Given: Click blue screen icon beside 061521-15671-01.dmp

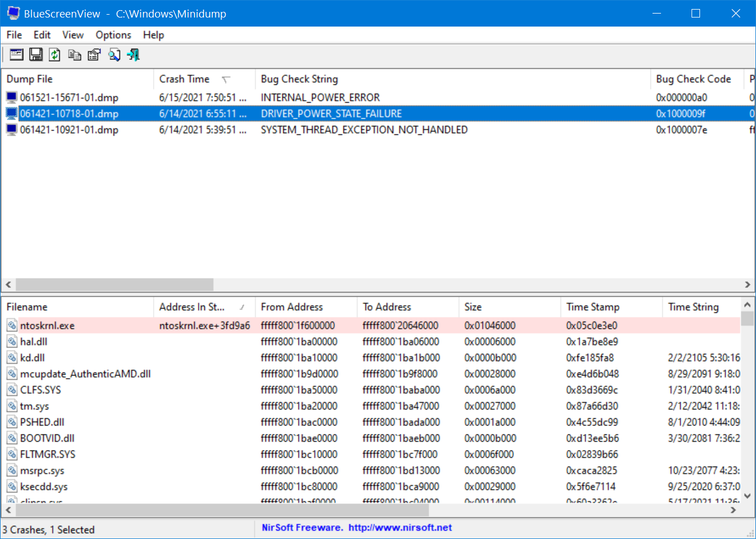Looking at the screenshot, I should [x=11, y=97].
